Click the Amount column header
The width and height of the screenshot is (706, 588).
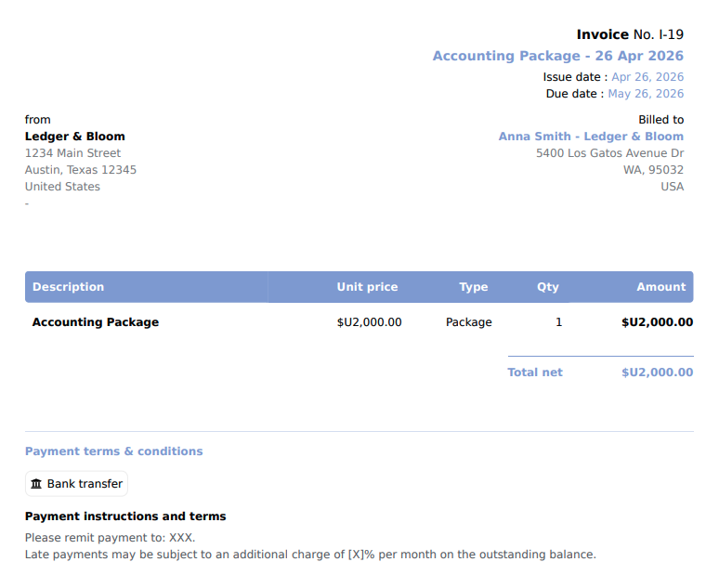(x=661, y=287)
